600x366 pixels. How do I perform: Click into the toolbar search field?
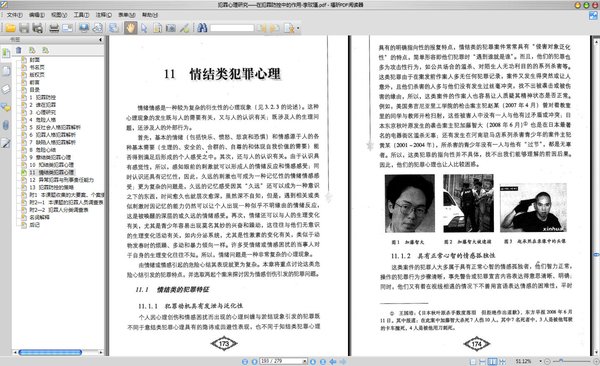(232, 28)
